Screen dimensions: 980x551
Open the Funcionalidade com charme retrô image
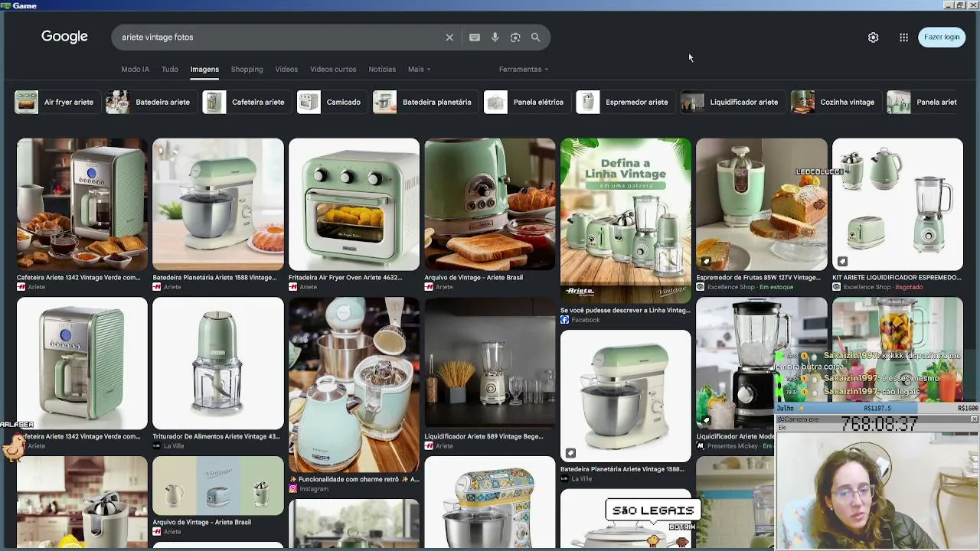[x=354, y=385]
